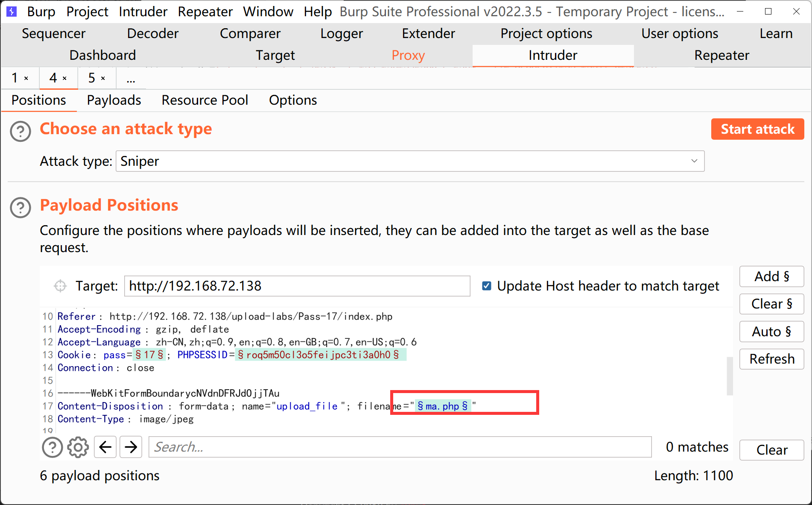Open help for Payload Positions section
The image size is (812, 505).
20,208
